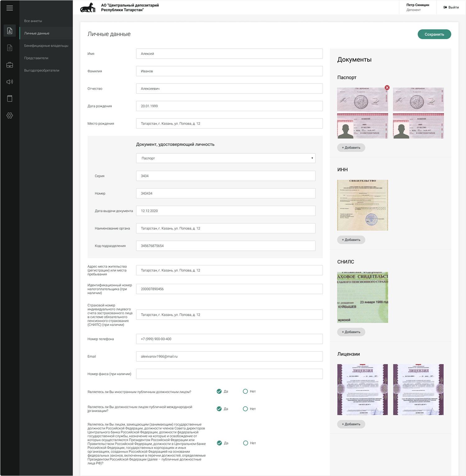Viewport: 466px width, 476px height.
Task: Open 'Бенефициарные владельцы' menu item
Action: 46,46
